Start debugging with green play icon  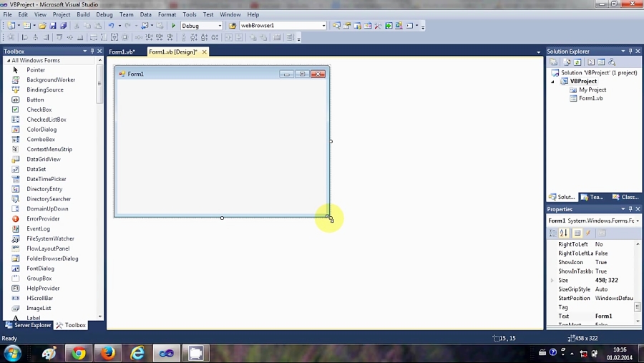click(x=173, y=26)
